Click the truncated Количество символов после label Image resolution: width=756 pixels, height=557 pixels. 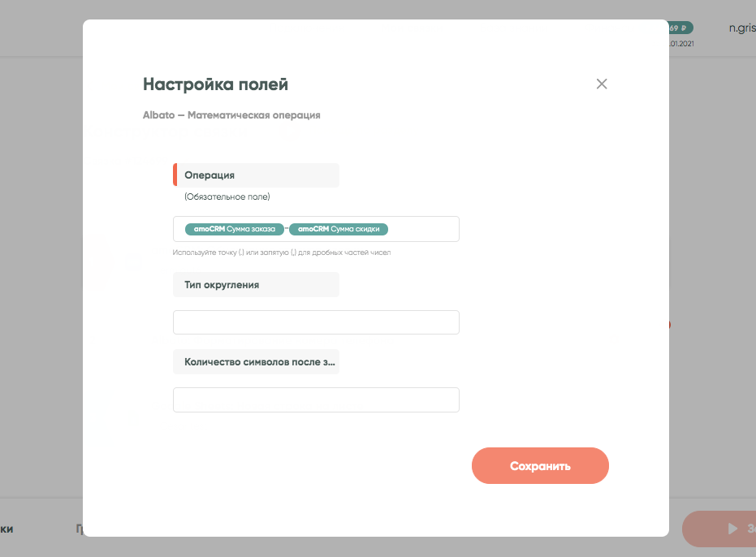pyautogui.click(x=259, y=362)
